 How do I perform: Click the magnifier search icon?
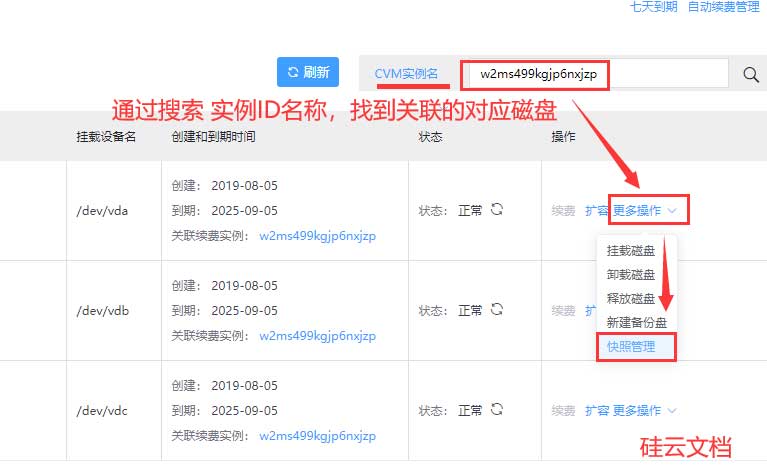coord(750,74)
